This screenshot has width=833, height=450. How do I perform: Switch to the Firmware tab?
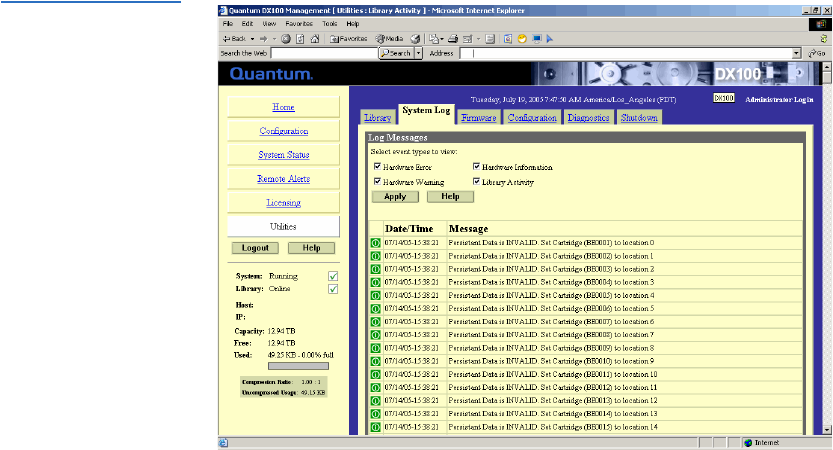(478, 117)
